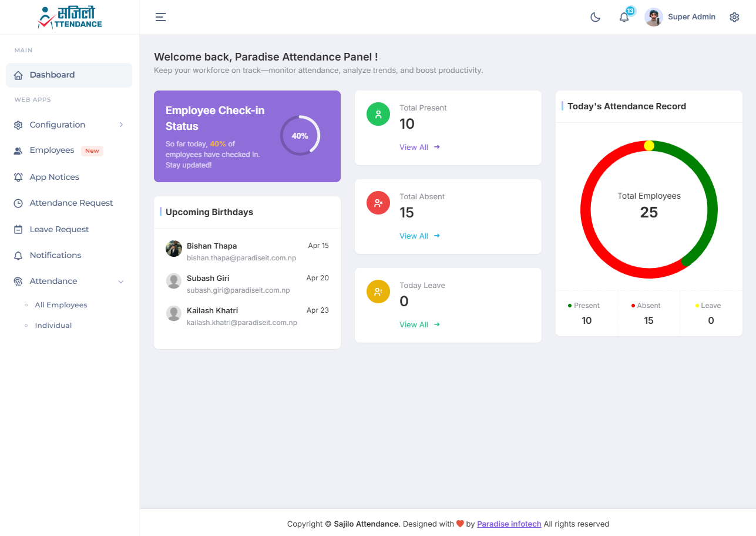Toggle dark mode with the moon icon
This screenshot has width=756, height=536.
(x=595, y=17)
